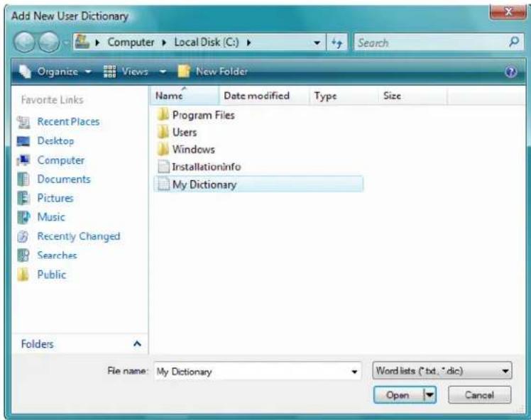Expand the arrow after Local Disk (C:)
The height and width of the screenshot is (420, 531).
pyautogui.click(x=249, y=43)
